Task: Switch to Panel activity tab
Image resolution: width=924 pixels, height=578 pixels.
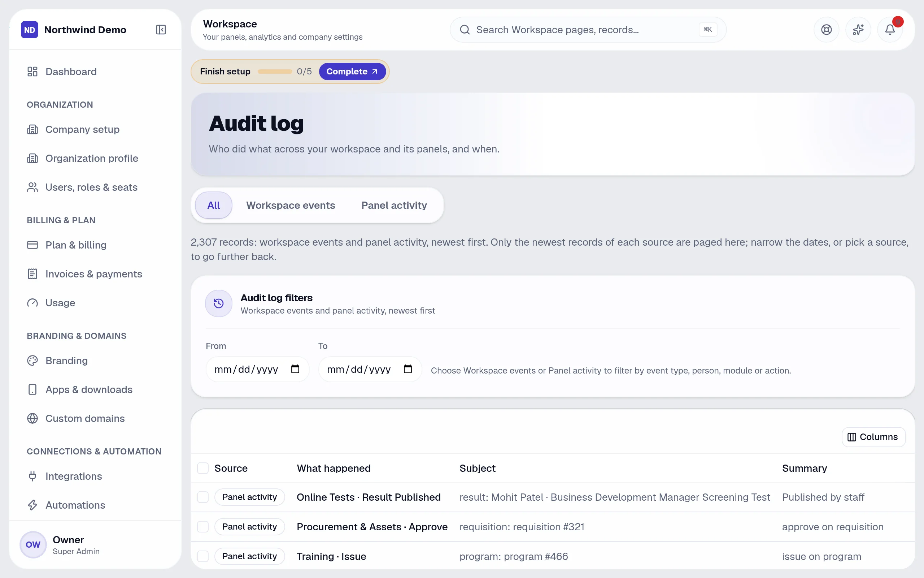Action: coord(394,205)
